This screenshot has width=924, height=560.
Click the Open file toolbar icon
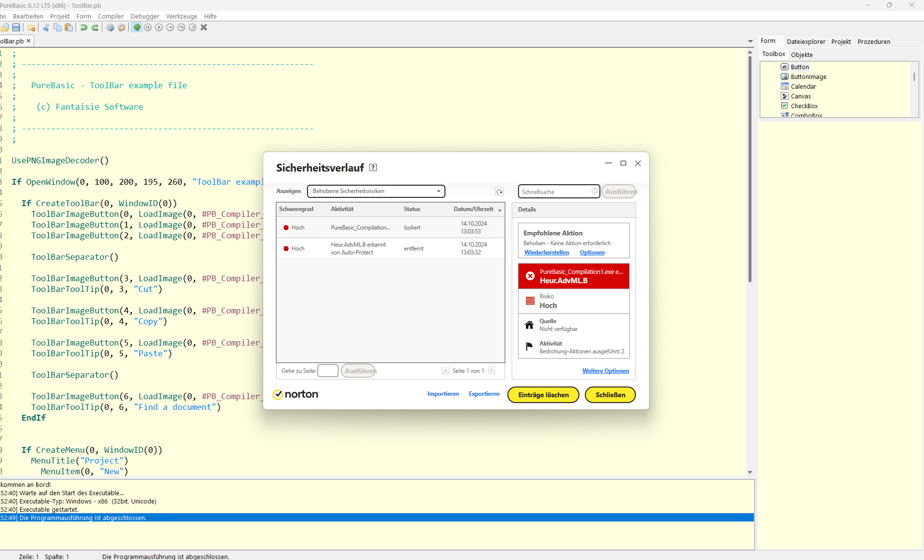(x=5, y=27)
